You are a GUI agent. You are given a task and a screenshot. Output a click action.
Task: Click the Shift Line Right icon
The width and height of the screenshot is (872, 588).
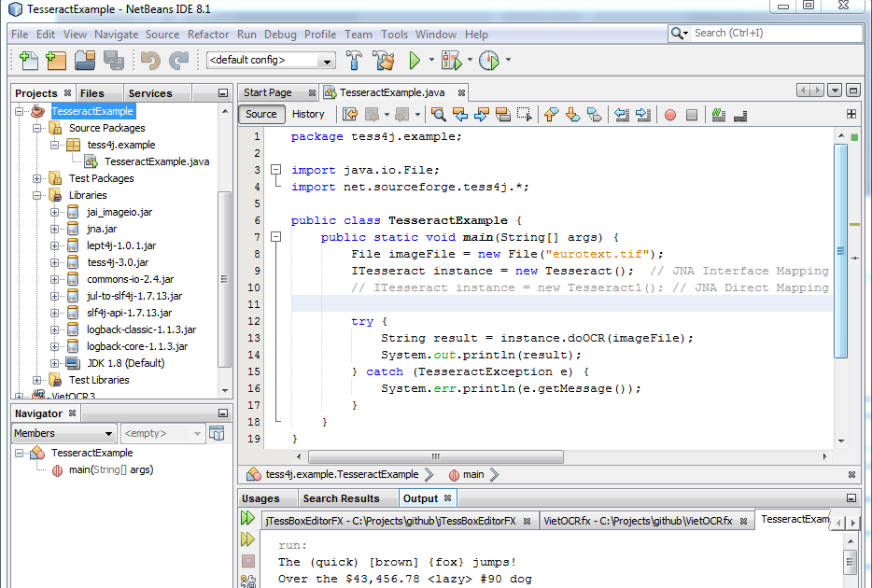coord(643,115)
